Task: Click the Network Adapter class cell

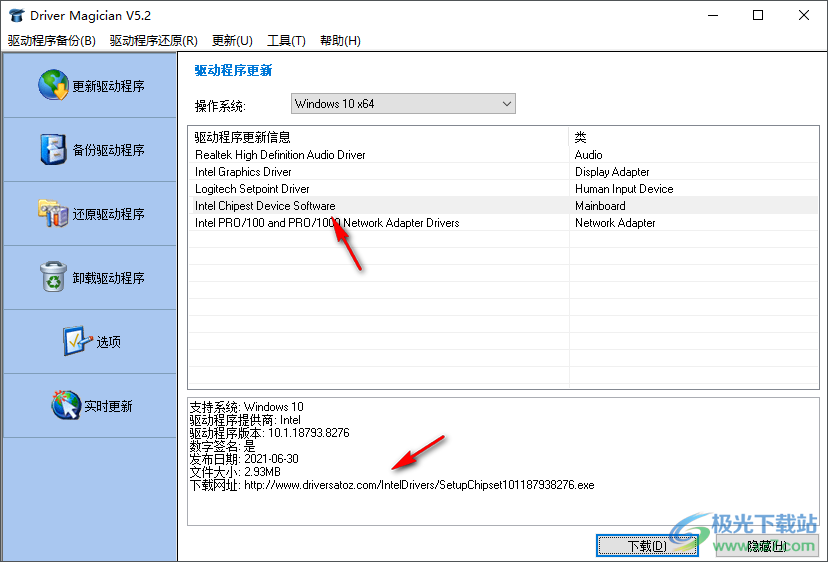Action: pos(615,222)
